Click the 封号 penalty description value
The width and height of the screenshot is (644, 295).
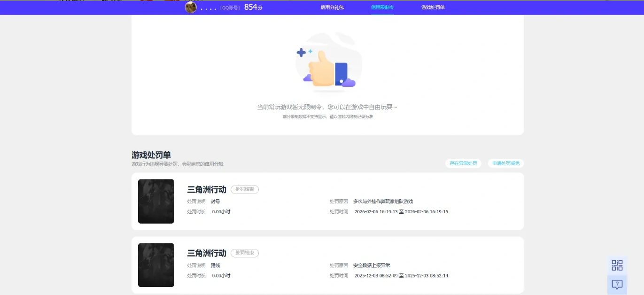pyautogui.click(x=215, y=201)
